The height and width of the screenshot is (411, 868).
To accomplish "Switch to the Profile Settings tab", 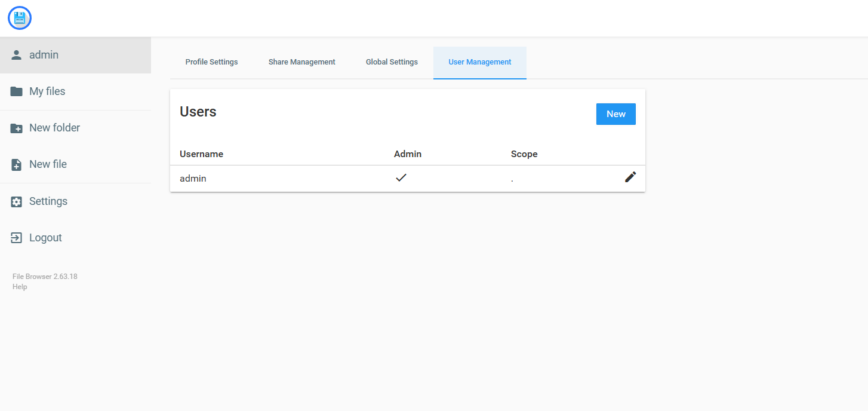I will [x=212, y=62].
